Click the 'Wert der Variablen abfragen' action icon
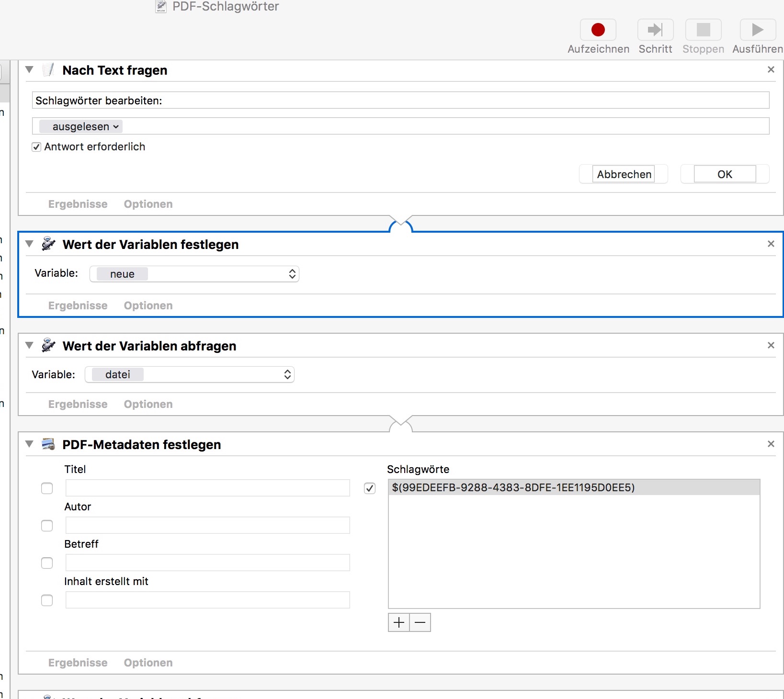The image size is (784, 699). pyautogui.click(x=48, y=345)
